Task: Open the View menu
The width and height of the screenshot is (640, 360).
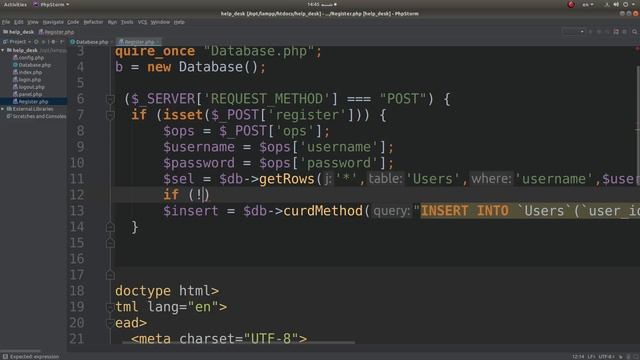Action: (33, 22)
